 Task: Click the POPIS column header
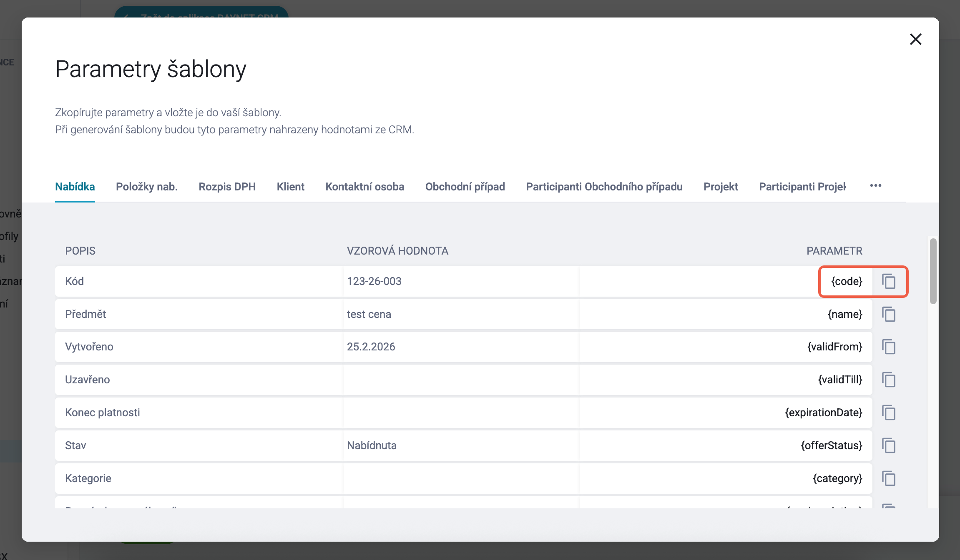click(80, 251)
